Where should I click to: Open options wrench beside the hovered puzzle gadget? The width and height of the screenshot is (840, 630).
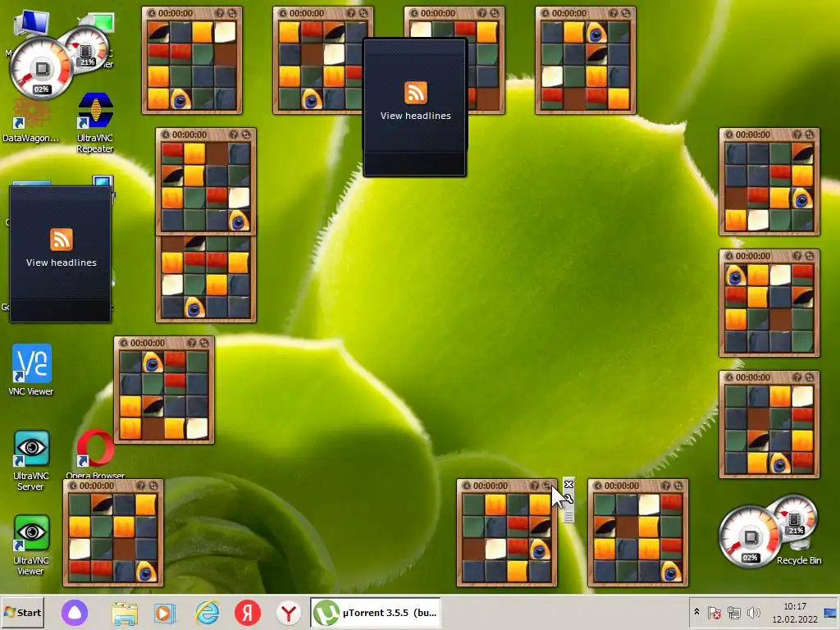[568, 498]
